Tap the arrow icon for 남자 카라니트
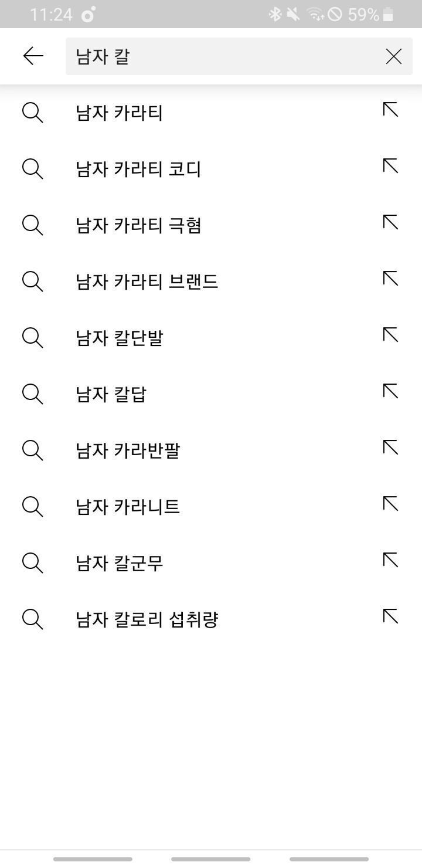 [390, 504]
